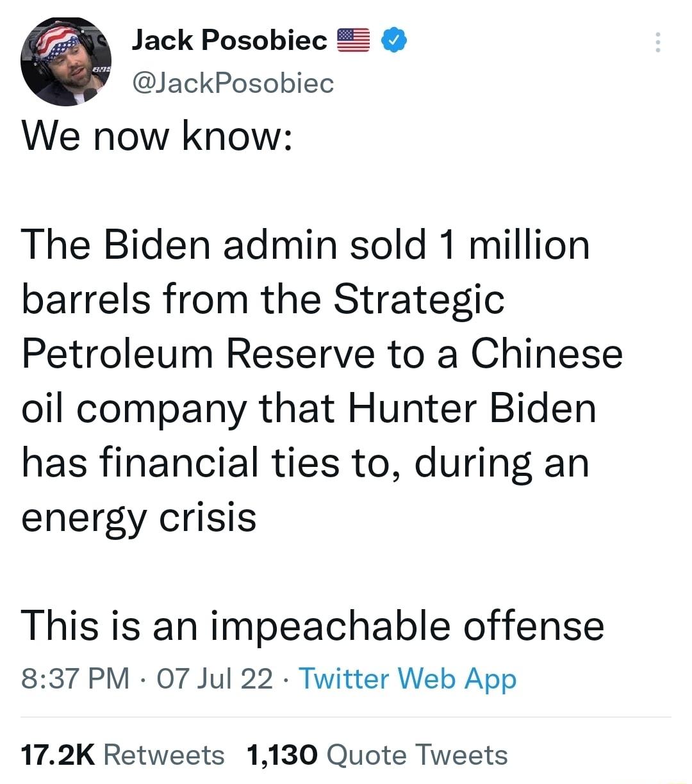View the 17.2K Retweets list

click(x=112, y=755)
